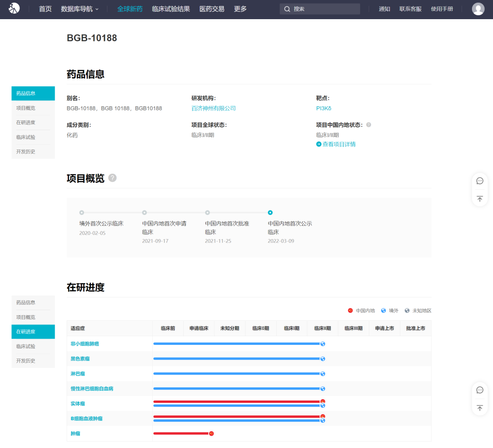The width and height of the screenshot is (493, 448).
Task: Click globe marker on 黑色素瘤 bar
Action: coord(323,359)
